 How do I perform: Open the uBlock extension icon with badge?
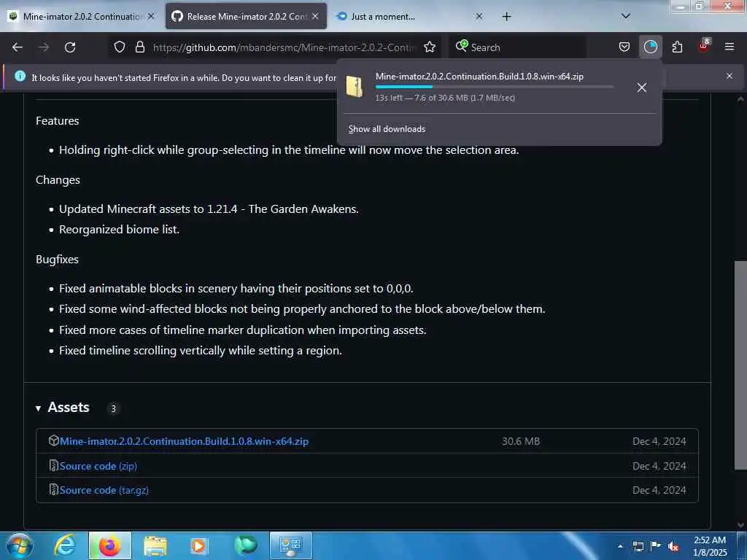point(704,46)
